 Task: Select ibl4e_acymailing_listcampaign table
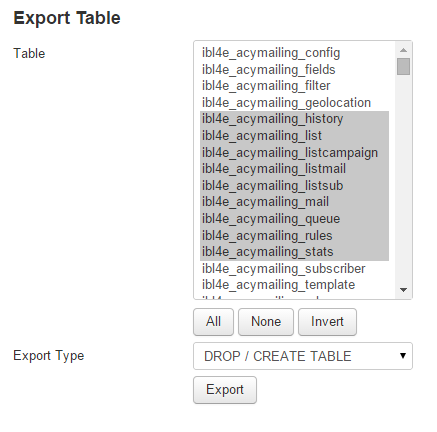pyautogui.click(x=294, y=153)
